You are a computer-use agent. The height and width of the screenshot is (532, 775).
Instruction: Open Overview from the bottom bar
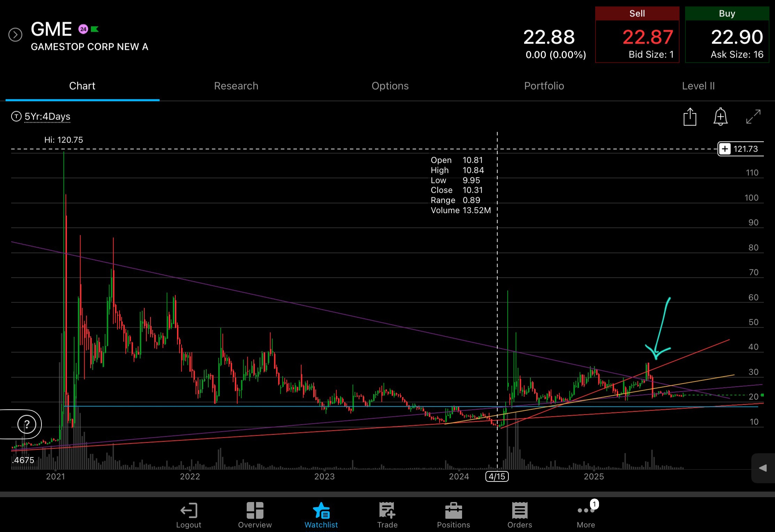(255, 515)
